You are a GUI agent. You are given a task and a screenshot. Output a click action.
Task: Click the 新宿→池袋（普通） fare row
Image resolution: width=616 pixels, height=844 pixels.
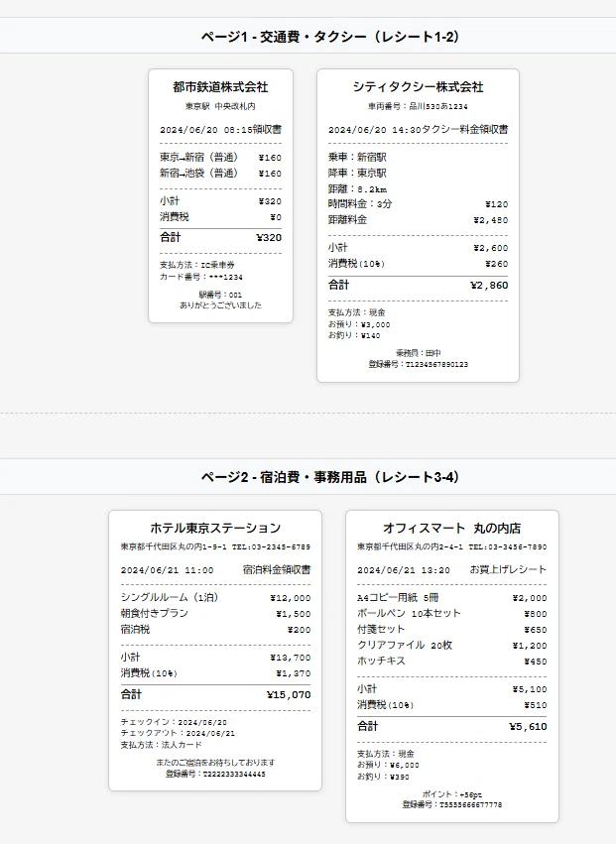pos(220,173)
